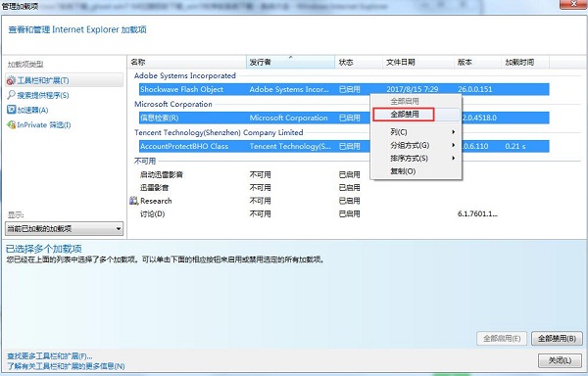
Task: Click the Adobe Systems Incorporated group header
Action: [x=185, y=75]
